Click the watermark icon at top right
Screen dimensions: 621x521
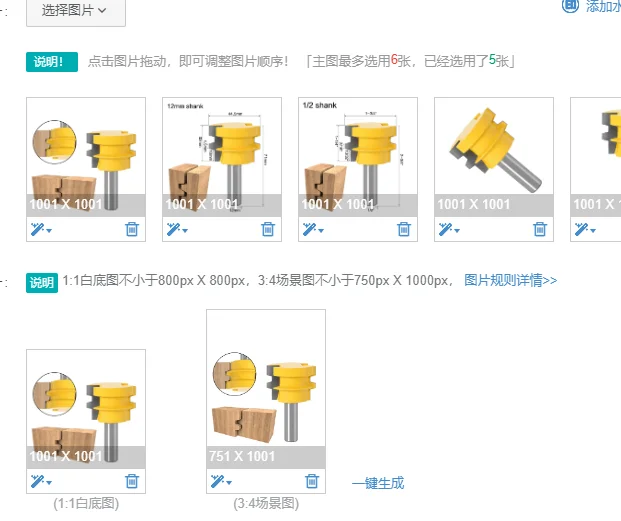570,6
